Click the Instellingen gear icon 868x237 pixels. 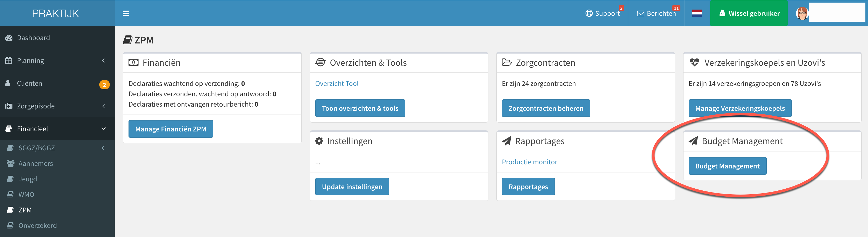pos(319,141)
